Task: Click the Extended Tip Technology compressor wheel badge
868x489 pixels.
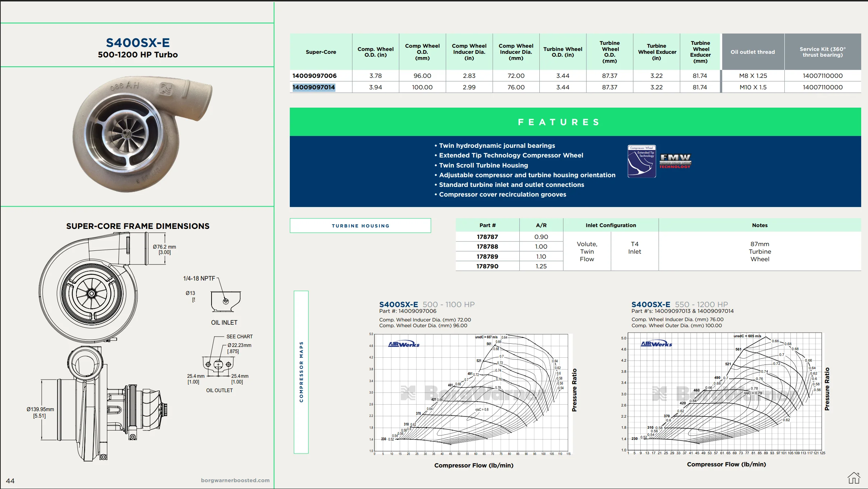Action: (642, 161)
